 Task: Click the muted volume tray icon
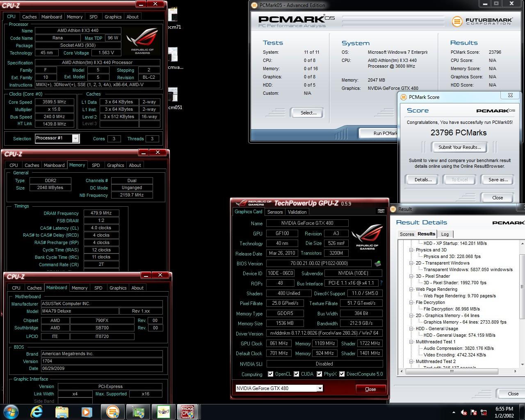(464, 412)
